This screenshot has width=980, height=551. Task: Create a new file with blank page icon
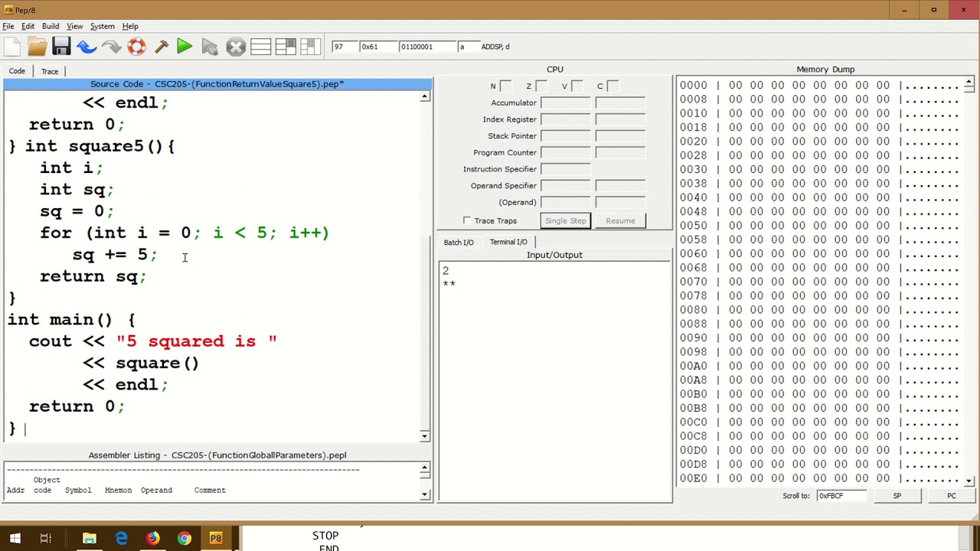coord(12,47)
